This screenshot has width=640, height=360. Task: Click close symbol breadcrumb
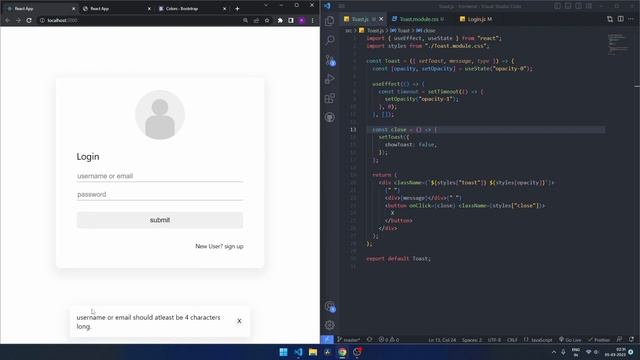tap(426, 31)
